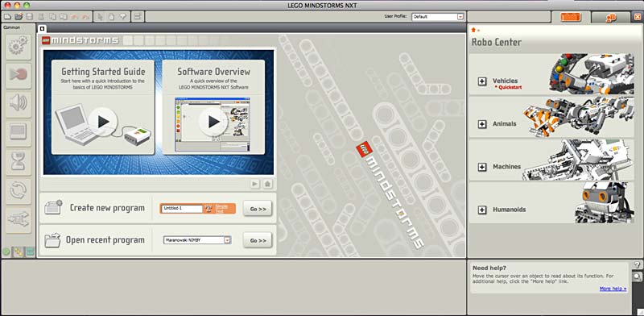
Task: Click the Quickstart label under Vehicles
Action: (509, 88)
